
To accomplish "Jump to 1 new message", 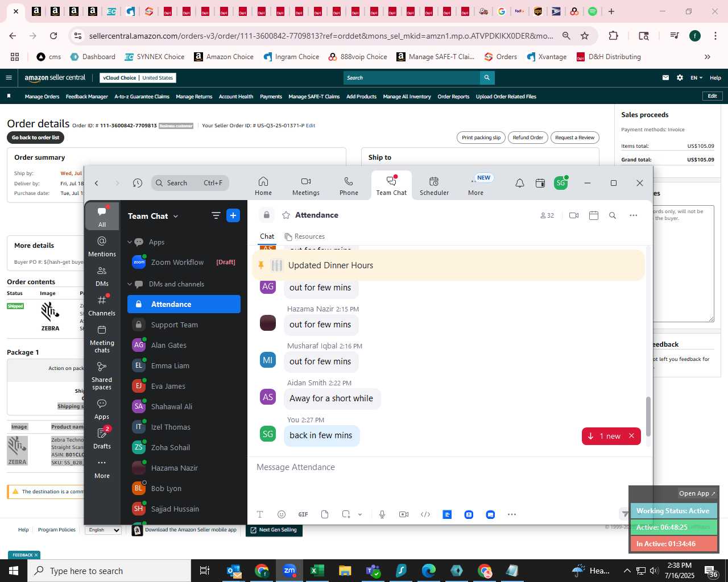I will [x=605, y=436].
